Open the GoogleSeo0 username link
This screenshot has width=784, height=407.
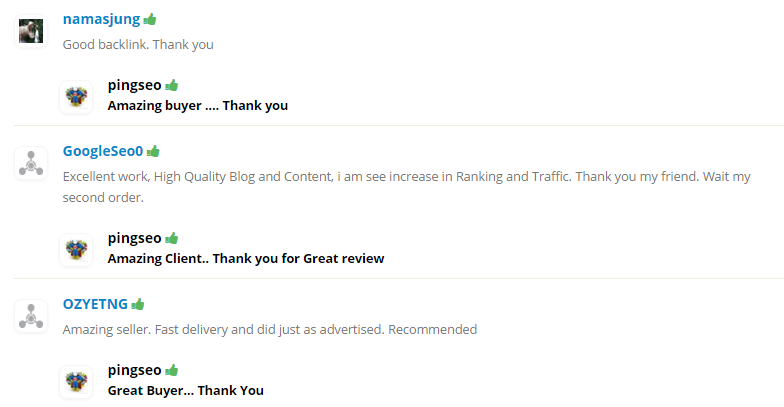coord(103,151)
